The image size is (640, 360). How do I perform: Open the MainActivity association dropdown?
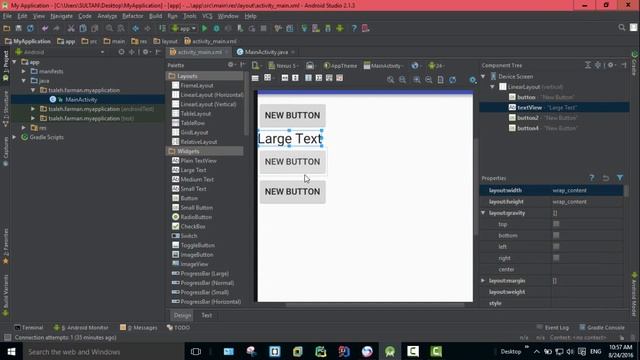383,66
